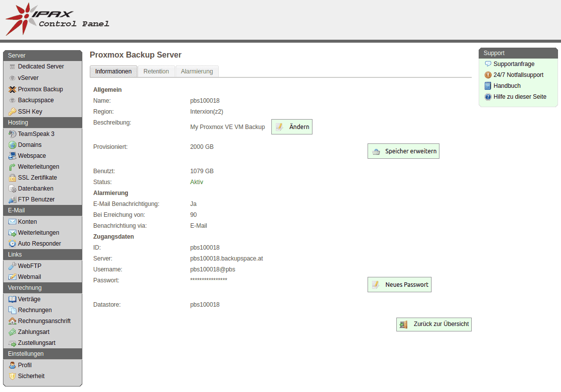Click the Auto Responder clock icon
Viewport: 561px width, 392px height.
point(12,244)
